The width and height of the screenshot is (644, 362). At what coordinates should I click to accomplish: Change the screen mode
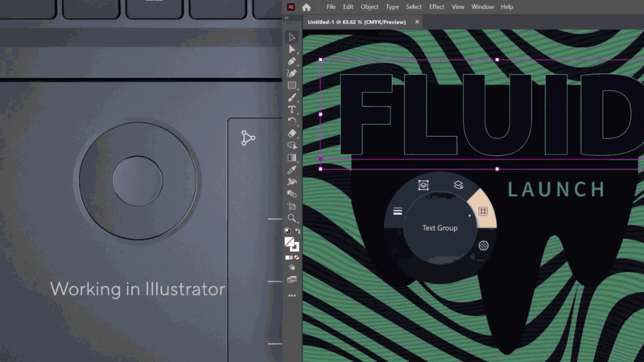point(291,280)
